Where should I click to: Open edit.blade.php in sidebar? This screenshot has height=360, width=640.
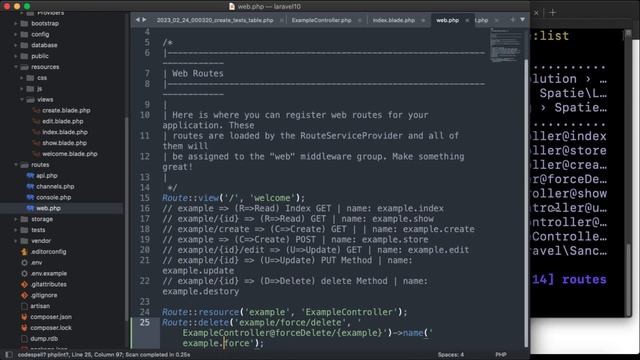coord(63,121)
